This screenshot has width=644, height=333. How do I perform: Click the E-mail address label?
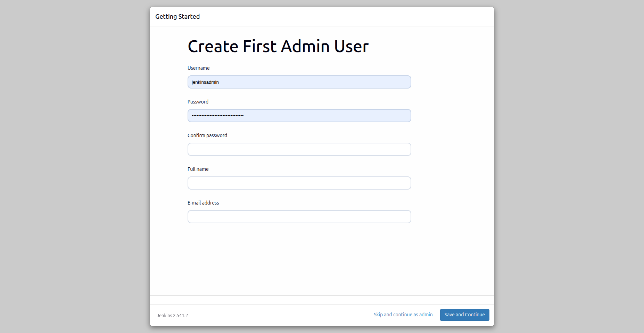[x=203, y=202]
